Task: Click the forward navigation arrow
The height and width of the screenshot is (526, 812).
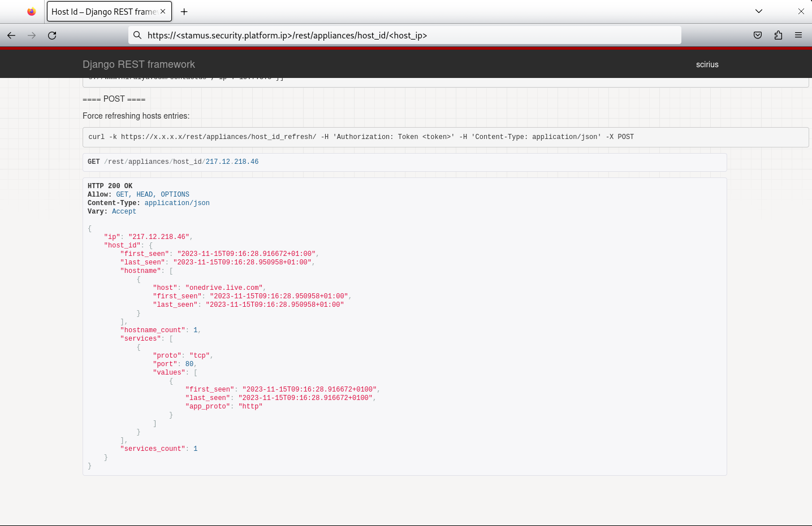Action: tap(32, 35)
